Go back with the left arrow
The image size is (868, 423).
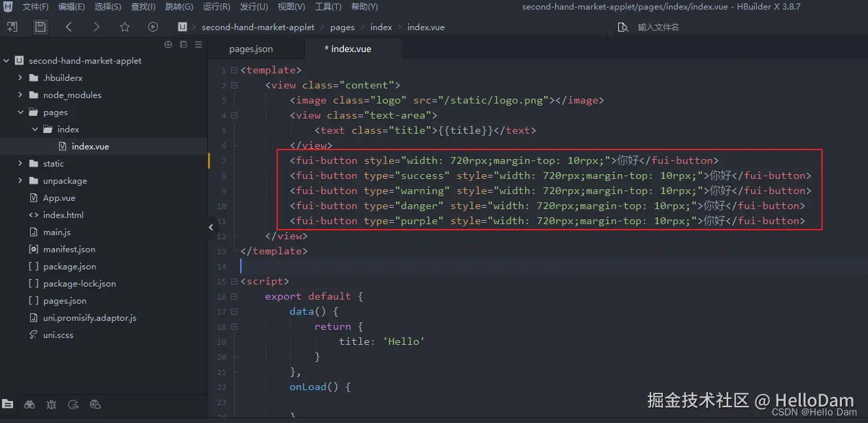69,27
